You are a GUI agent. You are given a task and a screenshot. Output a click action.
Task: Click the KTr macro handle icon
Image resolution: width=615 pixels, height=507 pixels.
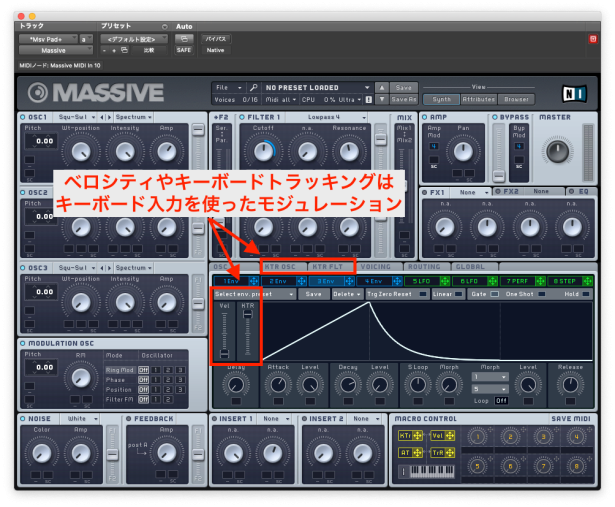coord(420,436)
